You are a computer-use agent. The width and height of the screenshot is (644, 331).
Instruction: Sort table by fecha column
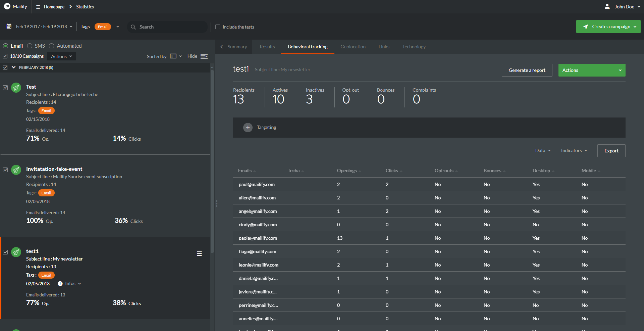(x=303, y=171)
